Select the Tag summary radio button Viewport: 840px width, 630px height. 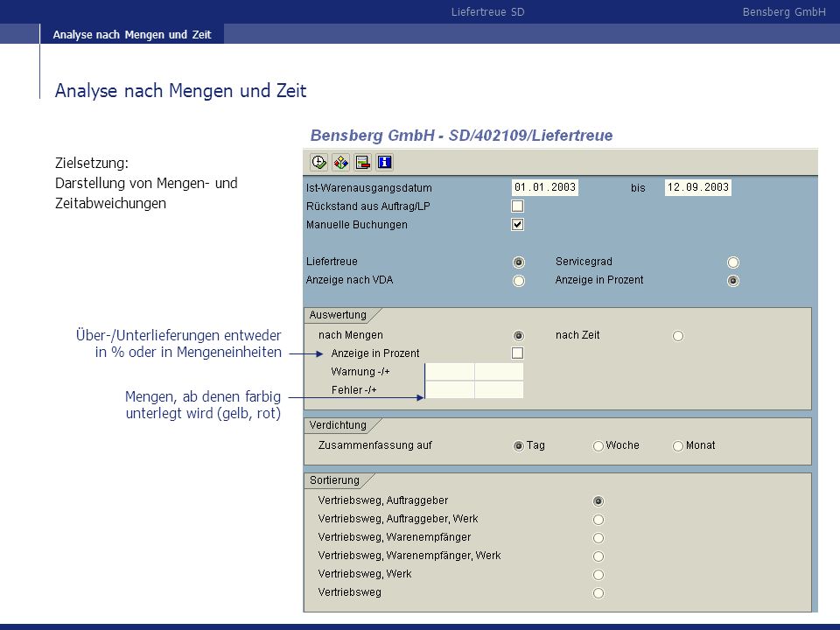pyautogui.click(x=519, y=446)
